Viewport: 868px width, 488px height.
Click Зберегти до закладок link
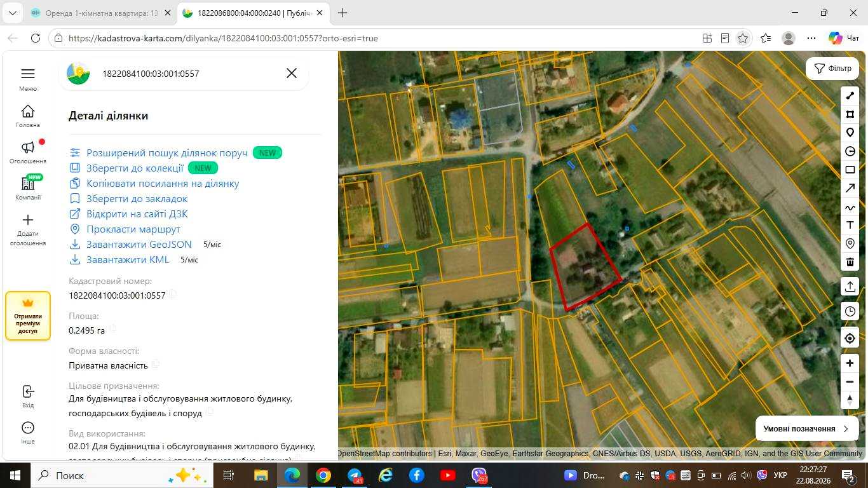click(x=137, y=199)
